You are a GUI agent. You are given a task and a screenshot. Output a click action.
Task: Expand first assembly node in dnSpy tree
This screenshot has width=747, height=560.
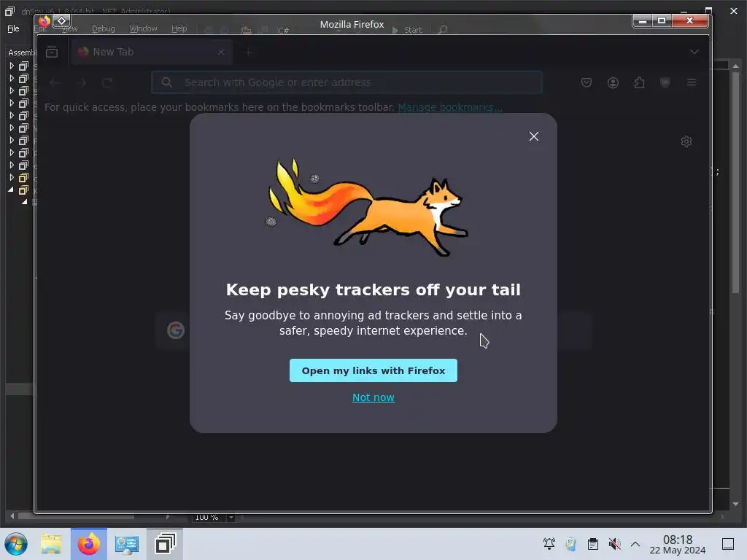click(12, 66)
